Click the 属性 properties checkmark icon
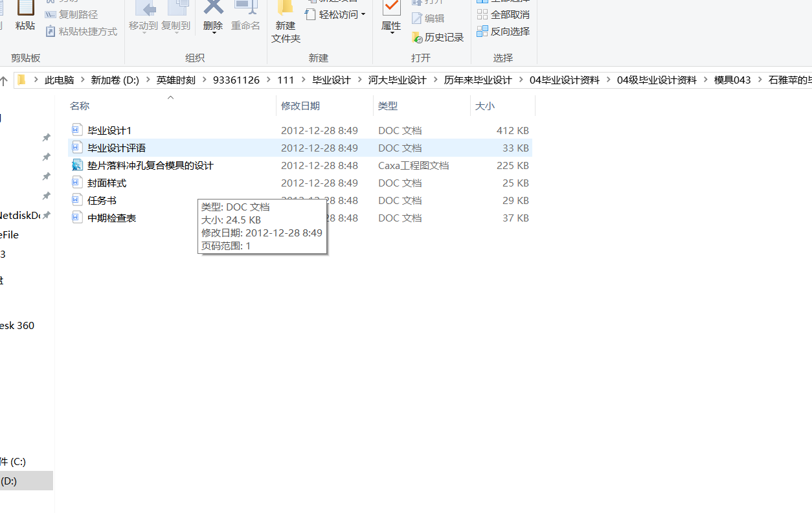 tap(391, 6)
